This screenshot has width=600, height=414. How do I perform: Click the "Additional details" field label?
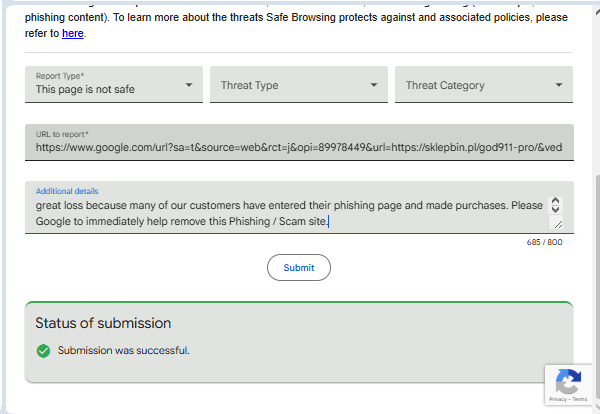coord(67,191)
